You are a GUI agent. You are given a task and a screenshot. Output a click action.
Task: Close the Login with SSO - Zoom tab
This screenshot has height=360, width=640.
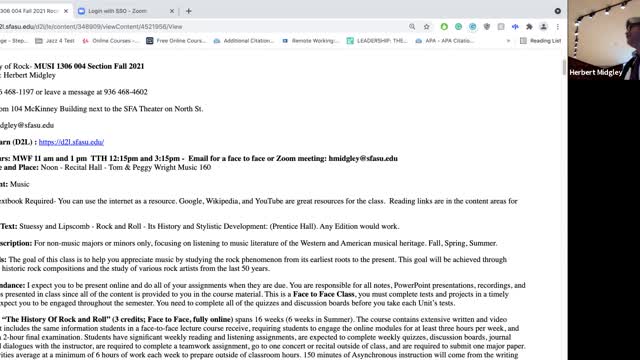pyautogui.click(x=172, y=11)
